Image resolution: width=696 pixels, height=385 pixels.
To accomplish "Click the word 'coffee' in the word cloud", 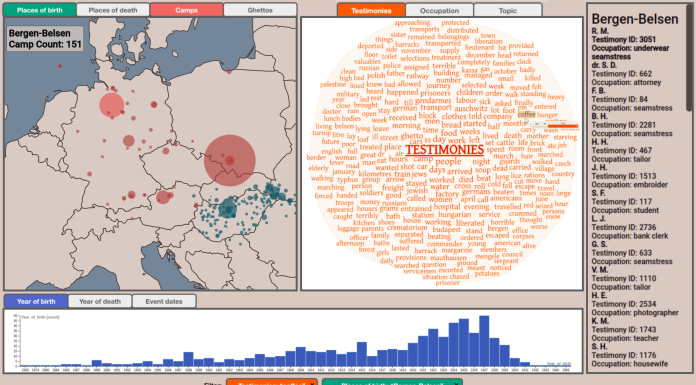I will click(526, 114).
